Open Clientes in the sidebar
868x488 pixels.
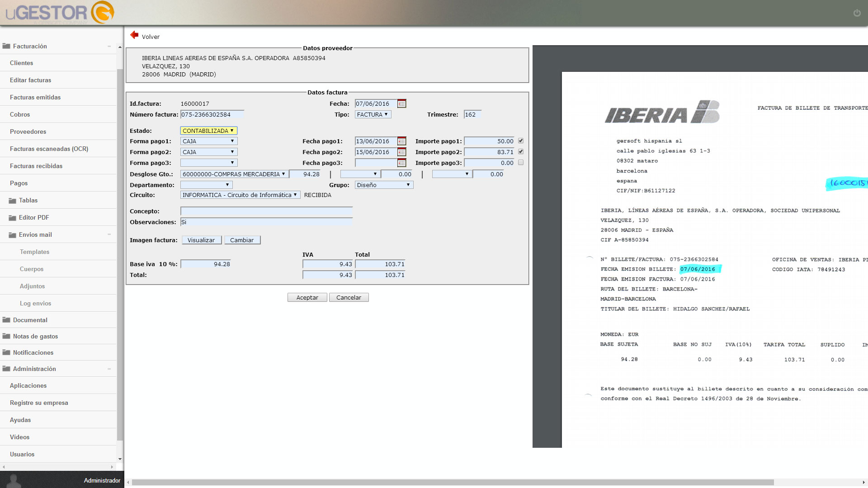(58, 63)
